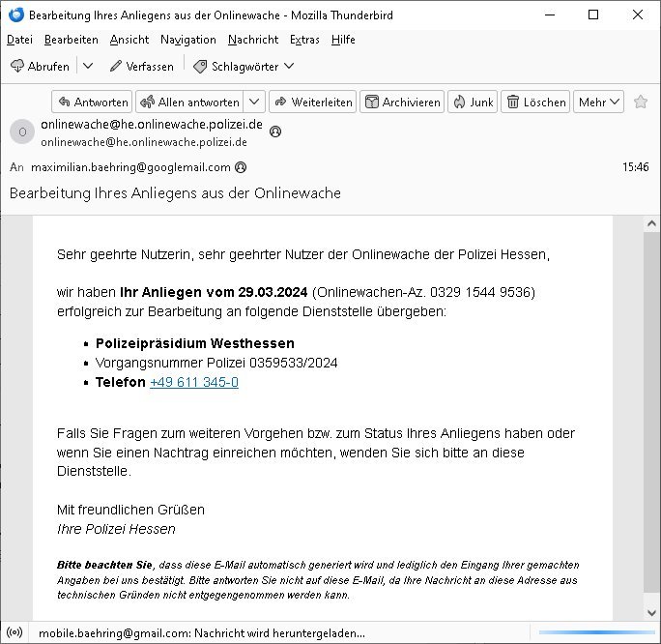Open the Nachricht menu
This screenshot has height=644, width=661.
[252, 40]
